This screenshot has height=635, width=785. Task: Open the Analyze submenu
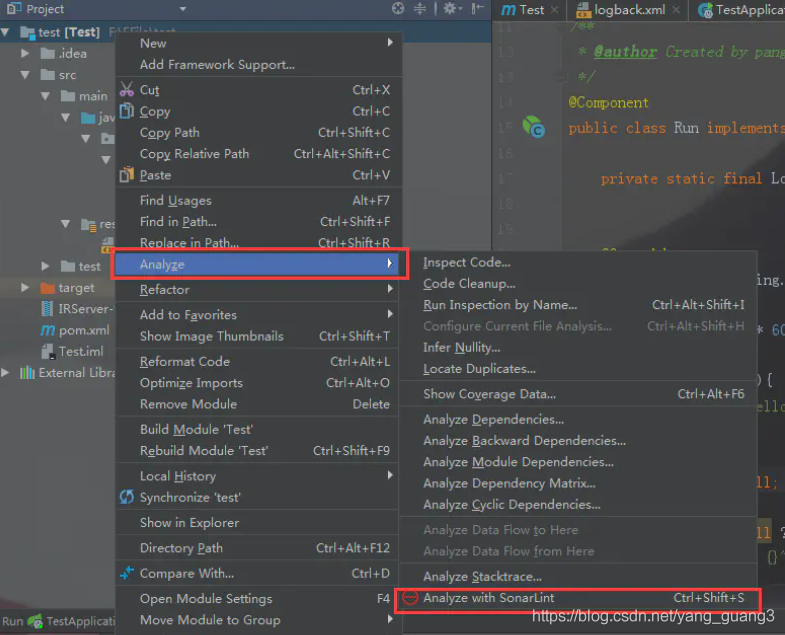coord(258,264)
